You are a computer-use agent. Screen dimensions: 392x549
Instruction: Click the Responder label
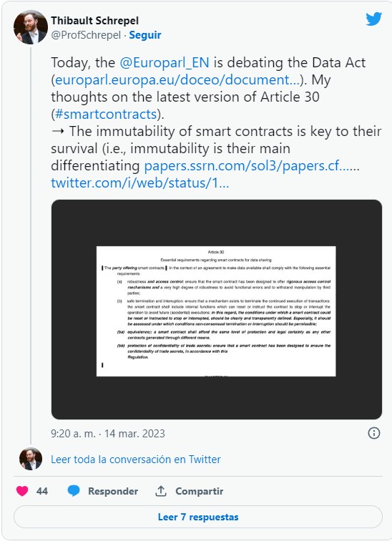click(x=113, y=491)
